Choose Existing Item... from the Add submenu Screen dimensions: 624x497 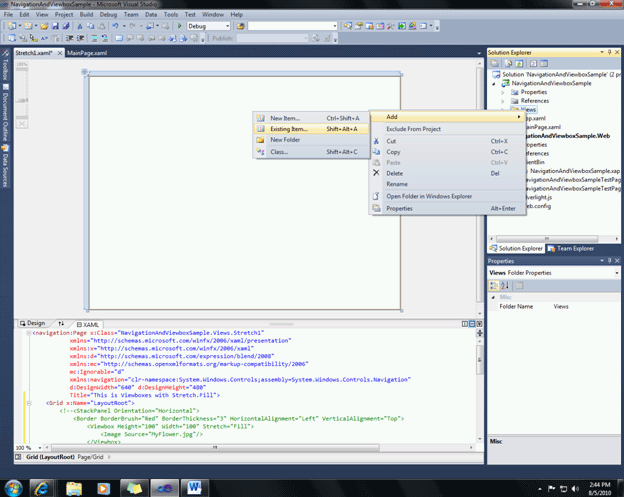(290, 129)
